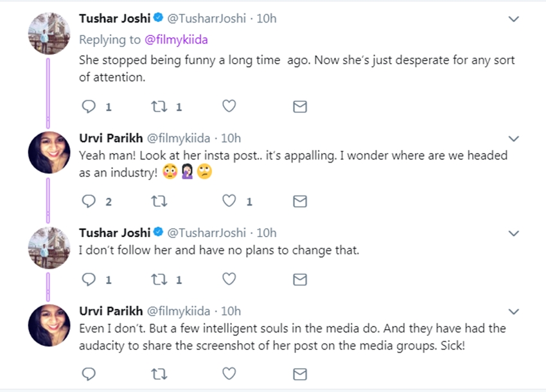Send first tweet via direct message
The height and width of the screenshot is (392, 546).
click(299, 107)
